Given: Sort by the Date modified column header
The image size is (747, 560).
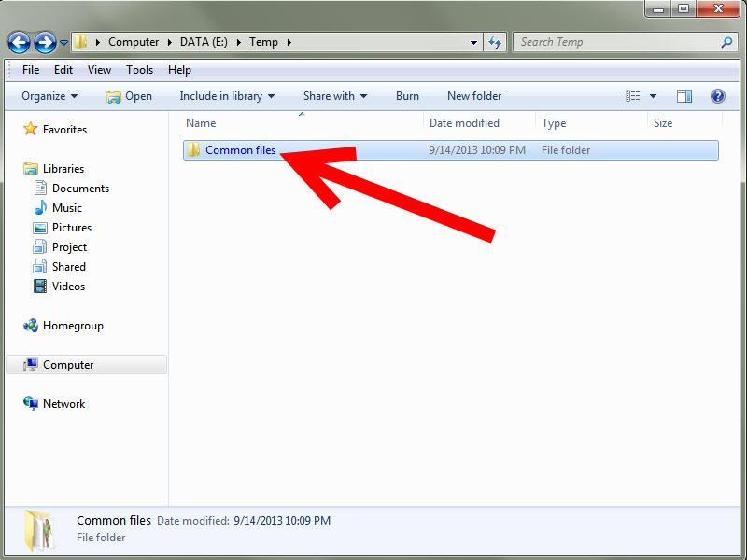Looking at the screenshot, I should tap(464, 123).
